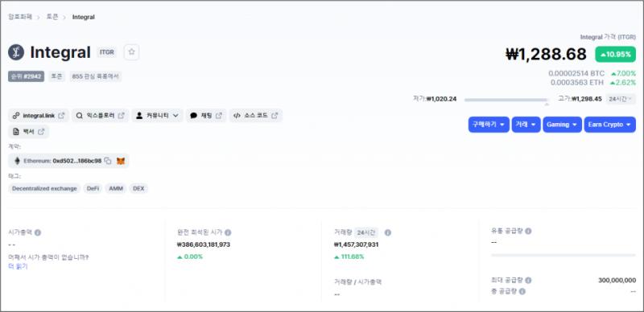
Task: Click info icon next to 시가총액
Action: [37, 232]
